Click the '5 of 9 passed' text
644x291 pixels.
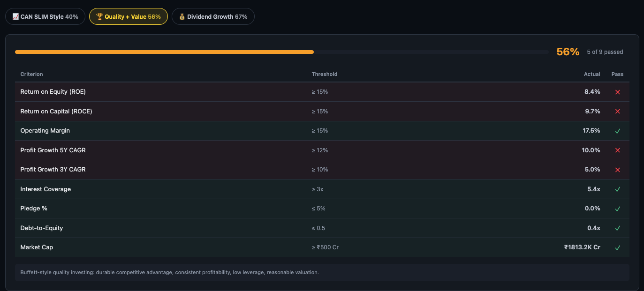coord(605,52)
